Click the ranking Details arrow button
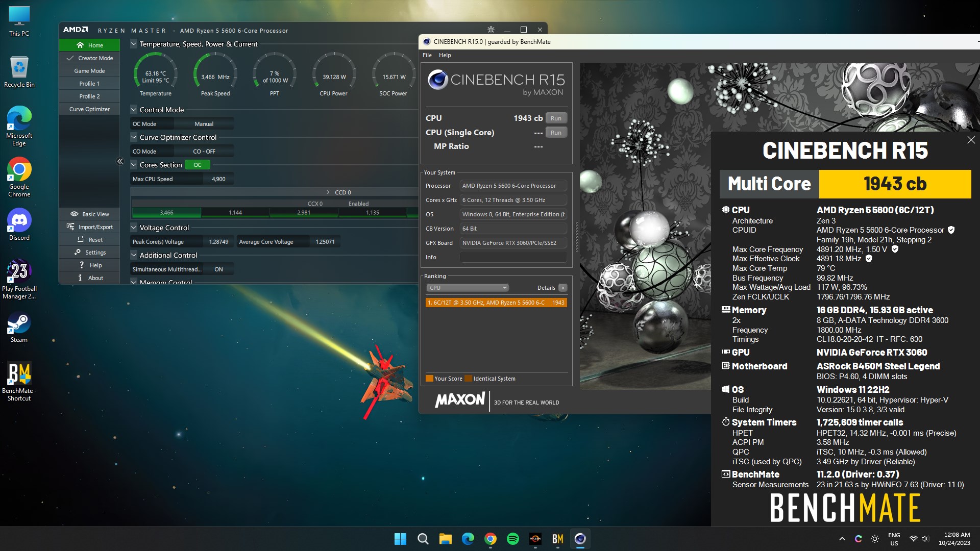Image resolution: width=980 pixels, height=551 pixels. coord(562,288)
